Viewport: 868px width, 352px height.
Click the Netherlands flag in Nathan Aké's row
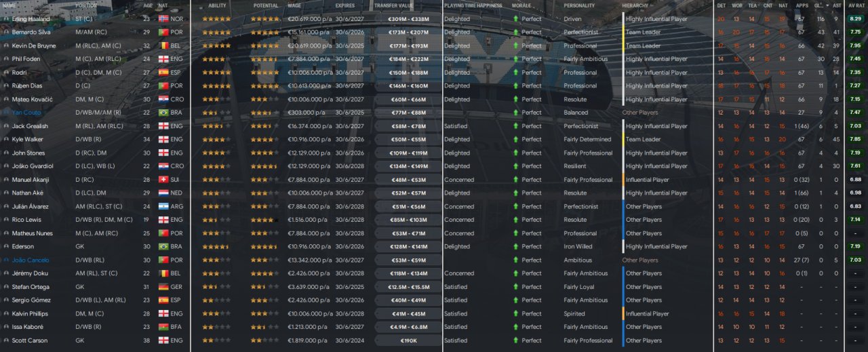[163, 193]
